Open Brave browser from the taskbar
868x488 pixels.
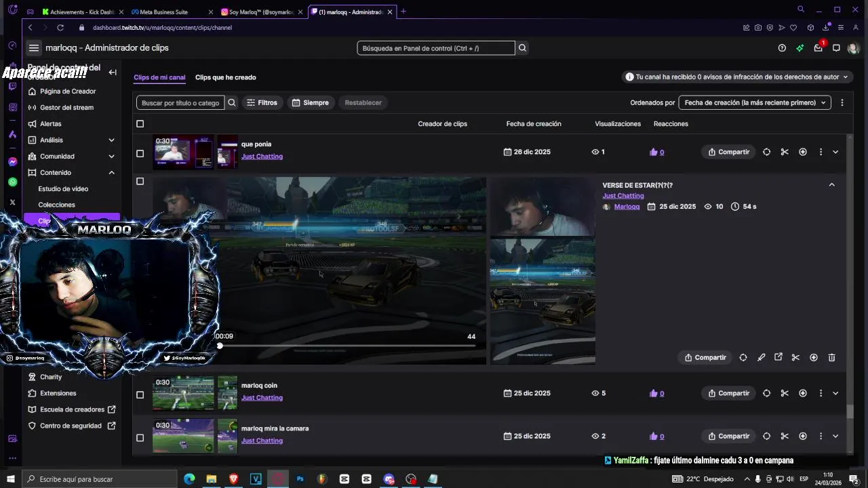pyautogui.click(x=234, y=479)
